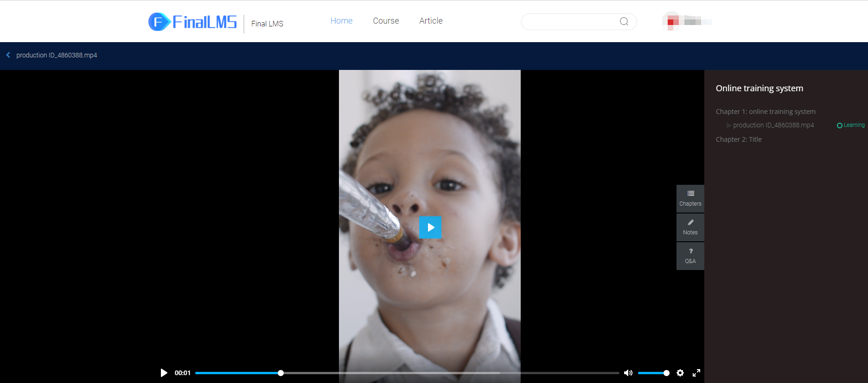Click the large blue play button on the video

(430, 227)
